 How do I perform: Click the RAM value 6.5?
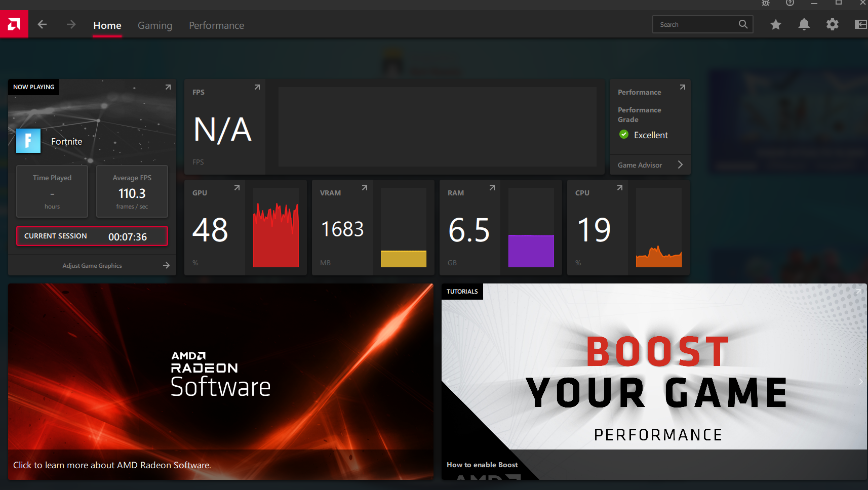(x=469, y=230)
